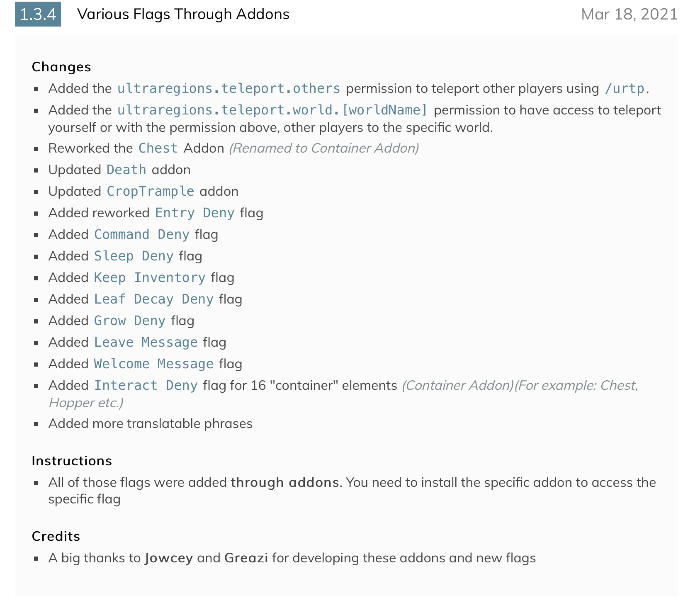Click the Death addon code label
This screenshot has height=598, width=700.
click(126, 170)
